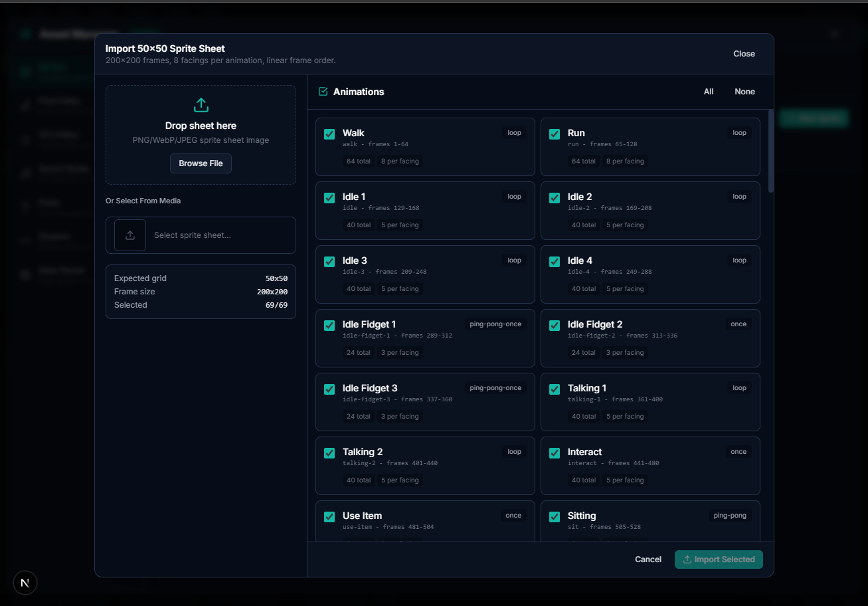Deselect the Idle 3 animation checkbox
The height and width of the screenshot is (606, 868).
[x=329, y=262]
